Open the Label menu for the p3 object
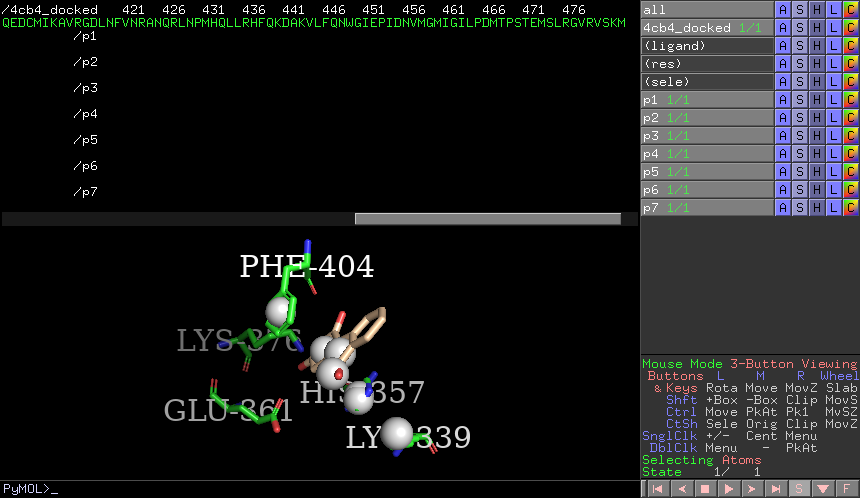 [x=834, y=136]
